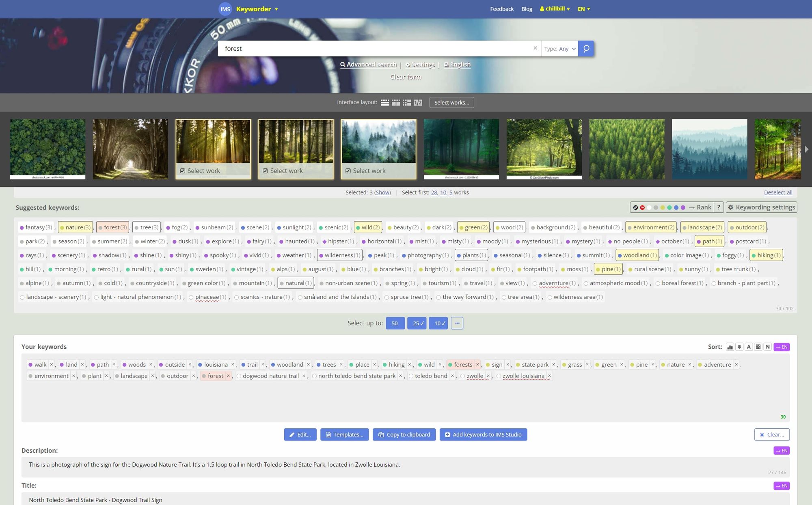
Task: Open search Settings
Action: pyautogui.click(x=420, y=65)
